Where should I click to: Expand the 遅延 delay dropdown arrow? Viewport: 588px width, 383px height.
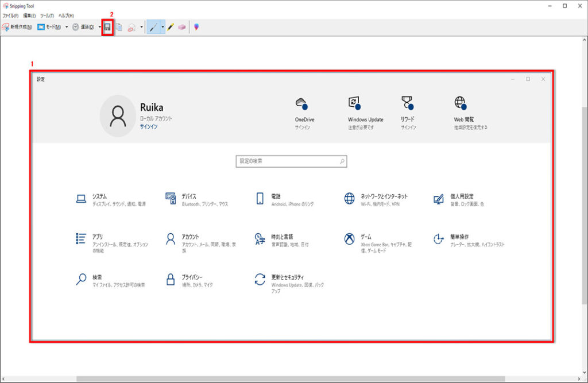(99, 27)
